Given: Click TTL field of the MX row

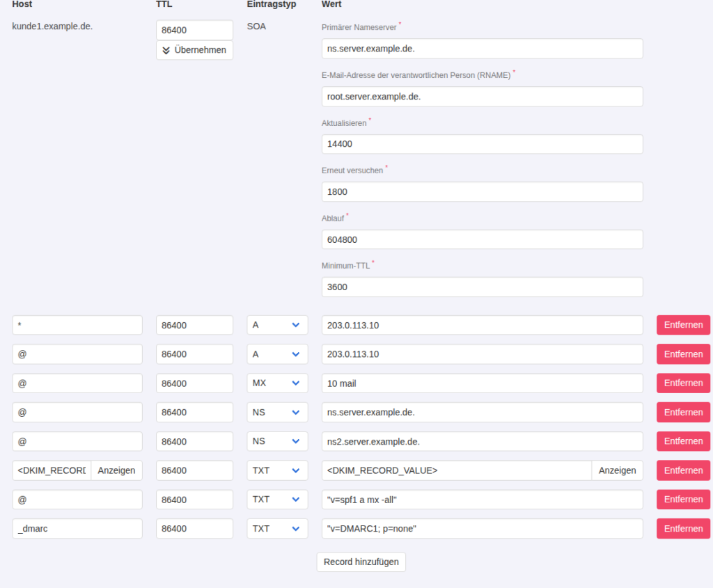Looking at the screenshot, I should click(x=194, y=383).
